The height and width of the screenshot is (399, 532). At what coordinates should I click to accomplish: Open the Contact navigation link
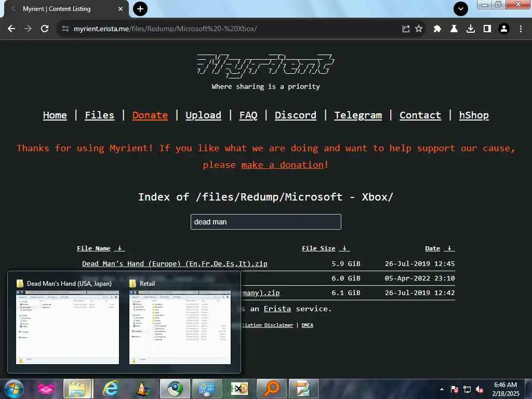pos(420,115)
